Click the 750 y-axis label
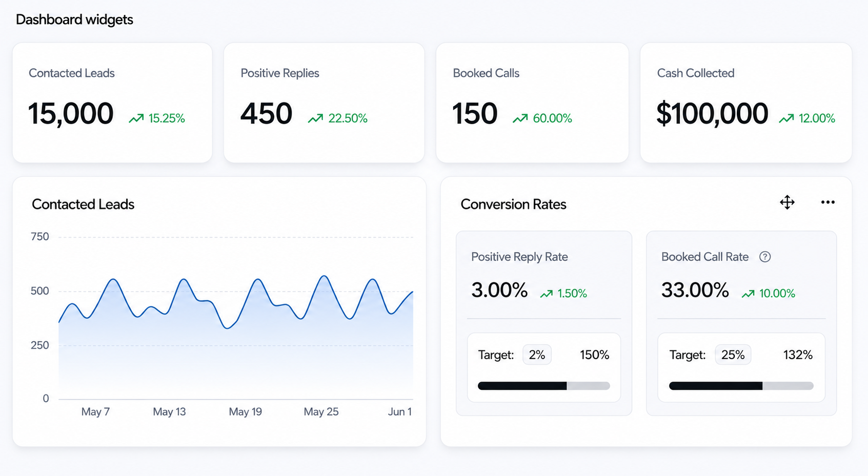 pyautogui.click(x=40, y=237)
